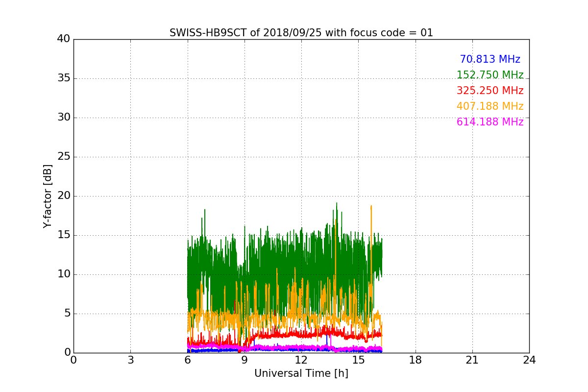Click the Universal Time [h] axis label
This screenshot has height=392, width=588.
[x=301, y=373]
